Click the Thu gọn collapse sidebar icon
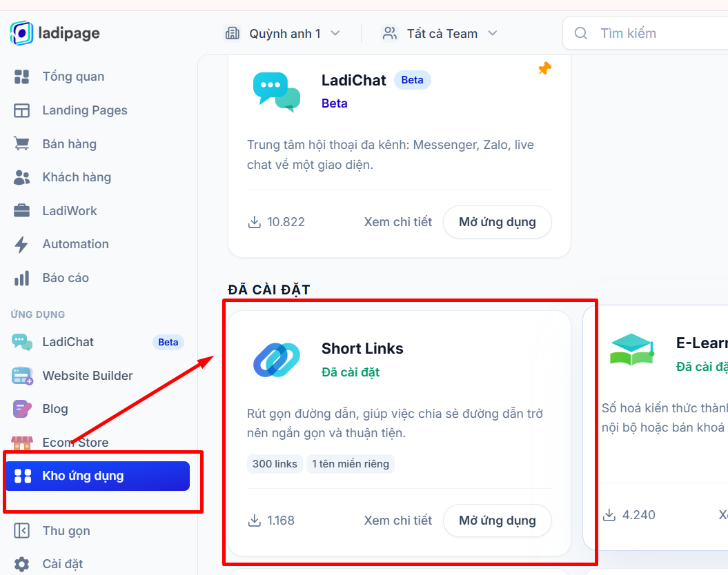728x575 pixels. (x=22, y=530)
